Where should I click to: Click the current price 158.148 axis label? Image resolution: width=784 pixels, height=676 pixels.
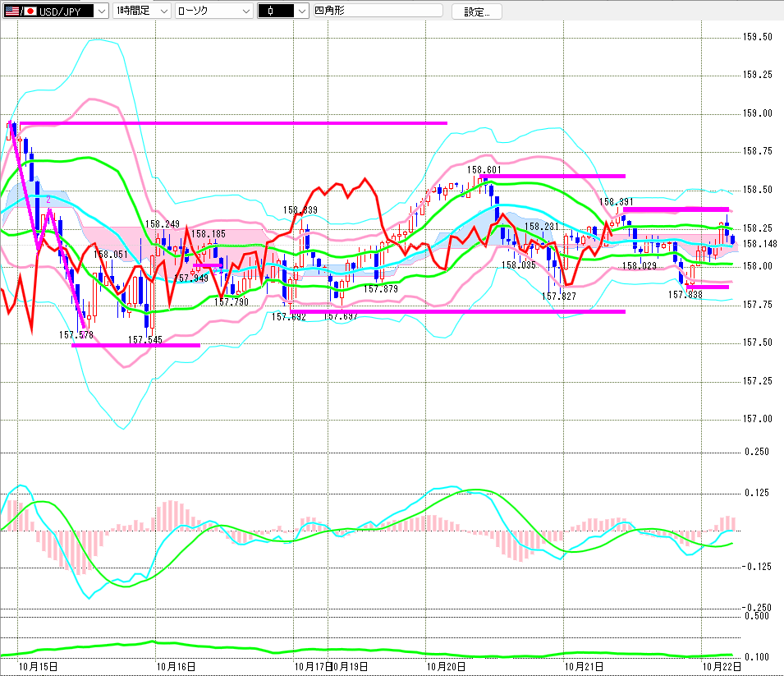[760, 244]
